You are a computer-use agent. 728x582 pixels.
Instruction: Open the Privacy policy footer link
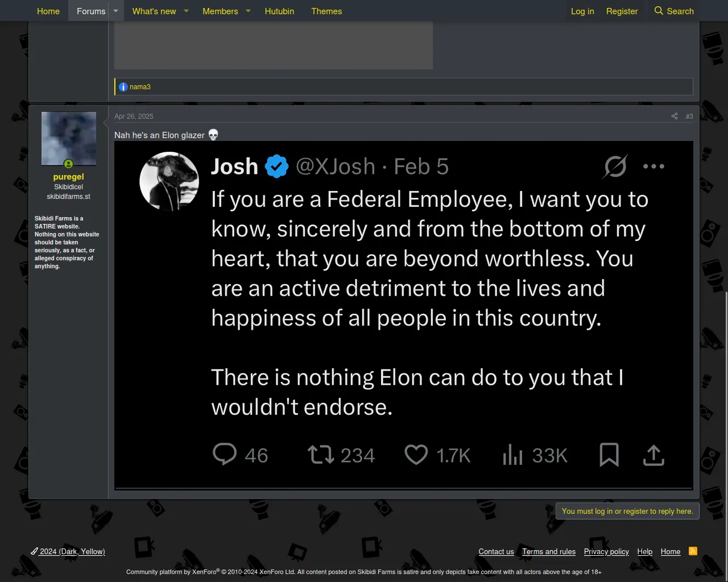(606, 551)
